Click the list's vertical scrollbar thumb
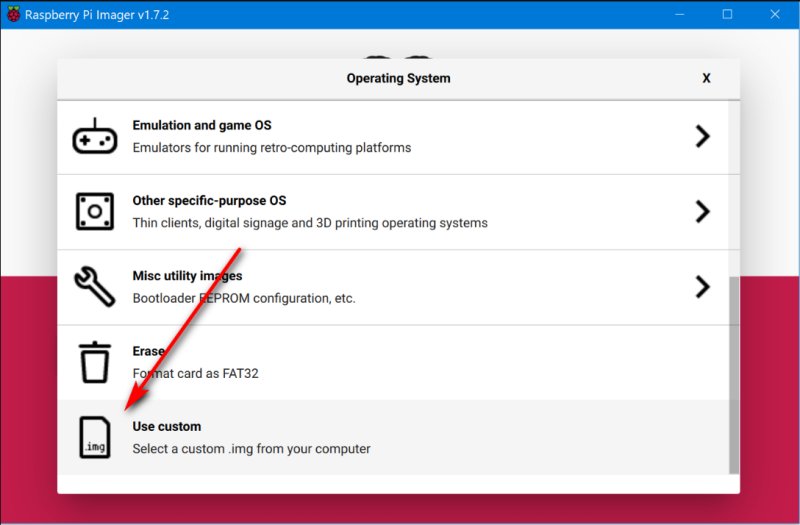This screenshot has height=525, width=800. (x=734, y=375)
